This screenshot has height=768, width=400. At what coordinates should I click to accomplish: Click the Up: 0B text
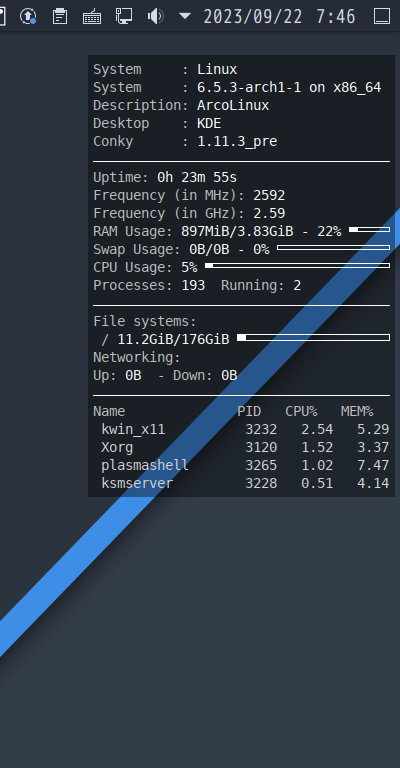[117, 376]
